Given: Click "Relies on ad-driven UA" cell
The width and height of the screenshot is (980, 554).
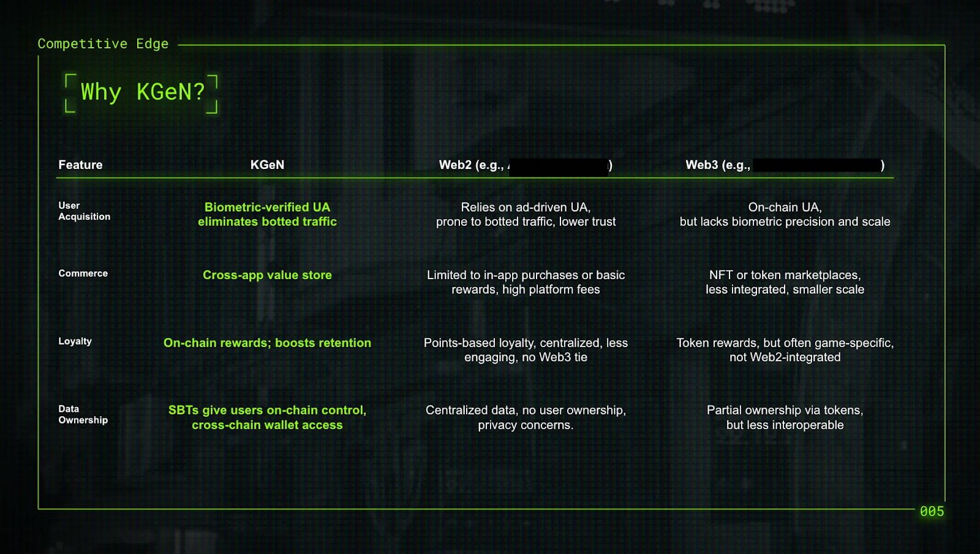Looking at the screenshot, I should 526,214.
